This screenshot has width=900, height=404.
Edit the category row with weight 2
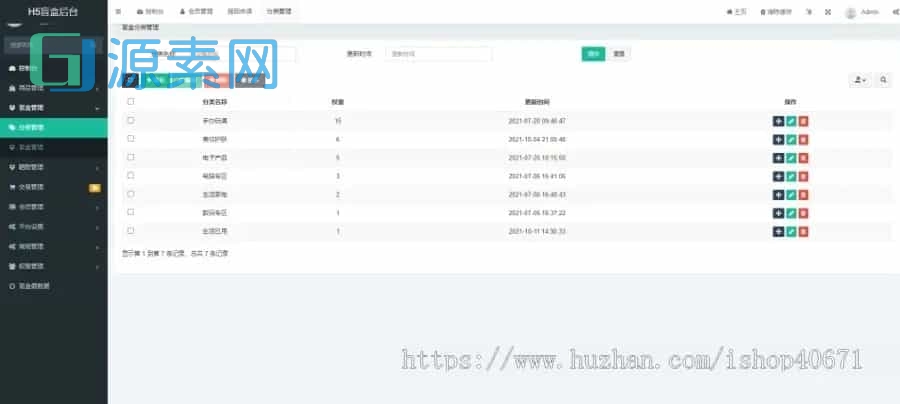coord(791,195)
